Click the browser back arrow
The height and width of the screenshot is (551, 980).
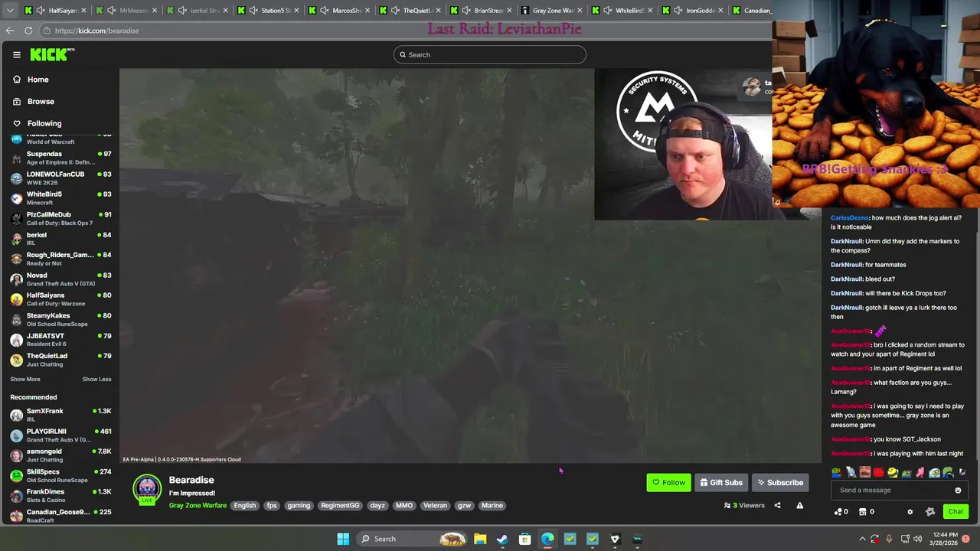pos(10,31)
